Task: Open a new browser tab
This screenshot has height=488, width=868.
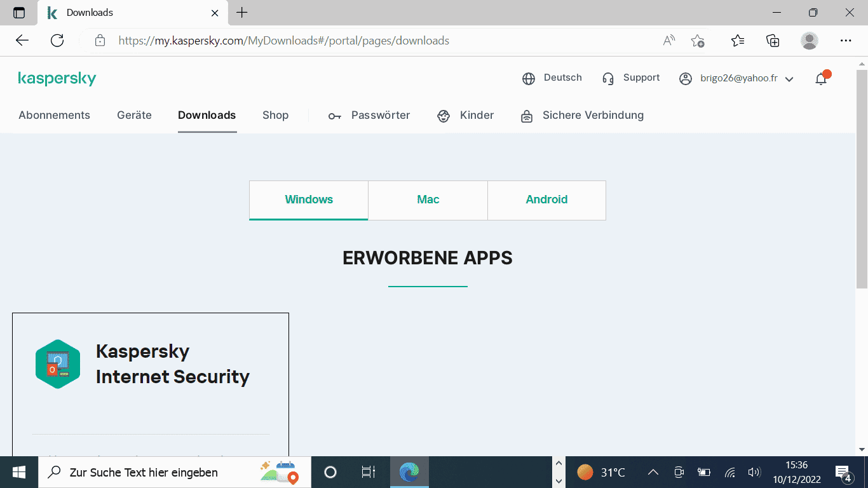Action: 242,13
